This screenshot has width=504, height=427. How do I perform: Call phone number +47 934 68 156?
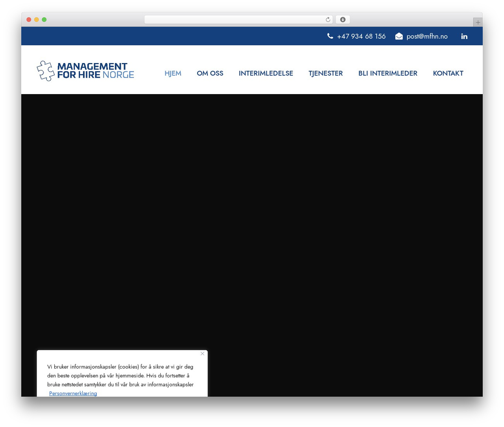[361, 36]
